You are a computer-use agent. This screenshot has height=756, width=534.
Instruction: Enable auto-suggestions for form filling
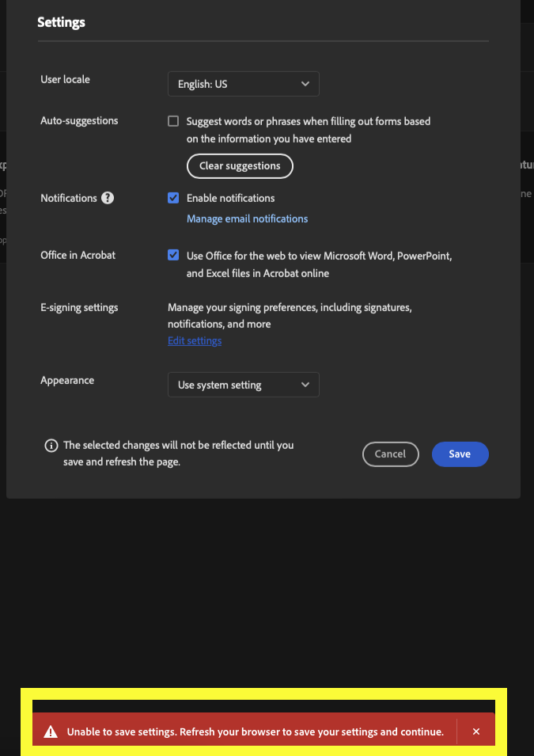(172, 121)
